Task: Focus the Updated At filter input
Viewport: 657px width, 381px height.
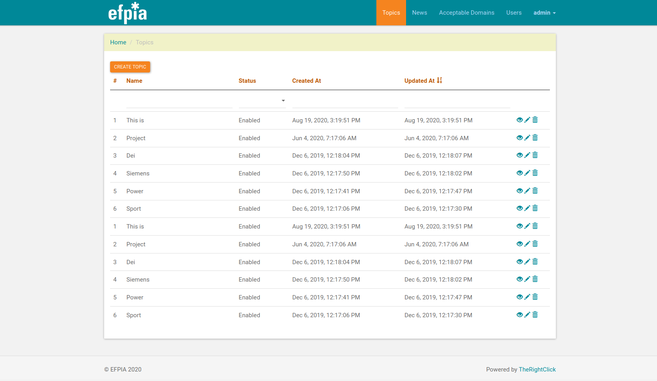Action: [x=457, y=101]
